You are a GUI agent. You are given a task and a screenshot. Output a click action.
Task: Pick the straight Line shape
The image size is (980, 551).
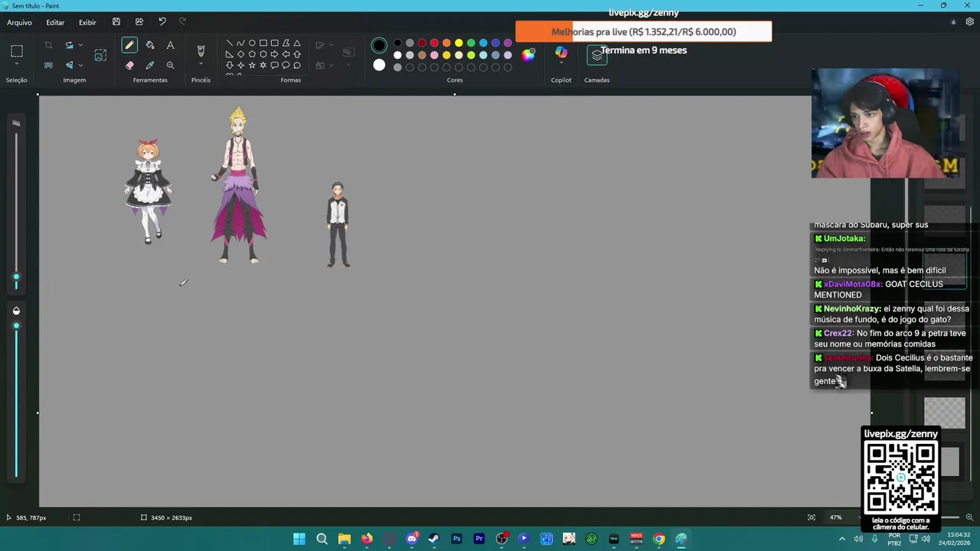click(229, 43)
